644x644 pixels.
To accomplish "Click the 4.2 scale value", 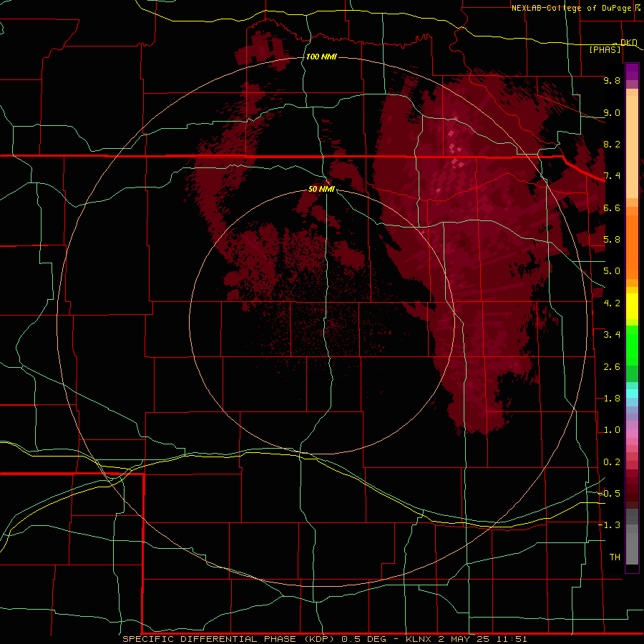I will pos(612,303).
